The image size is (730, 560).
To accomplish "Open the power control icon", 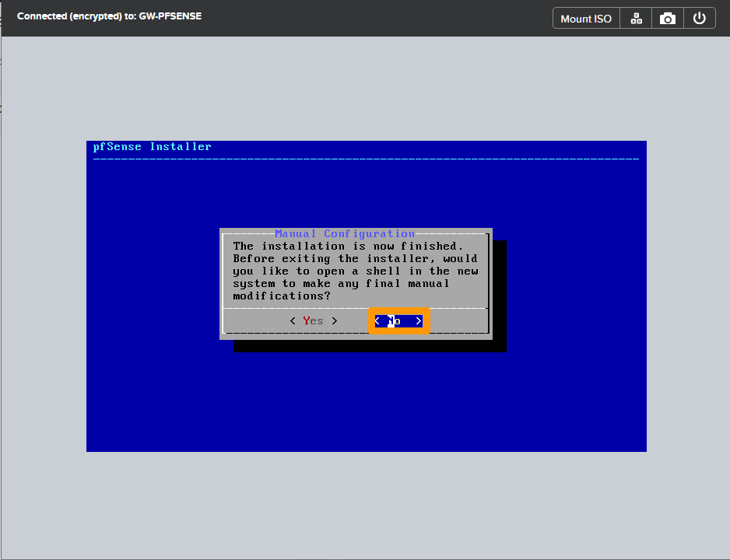I will click(699, 17).
